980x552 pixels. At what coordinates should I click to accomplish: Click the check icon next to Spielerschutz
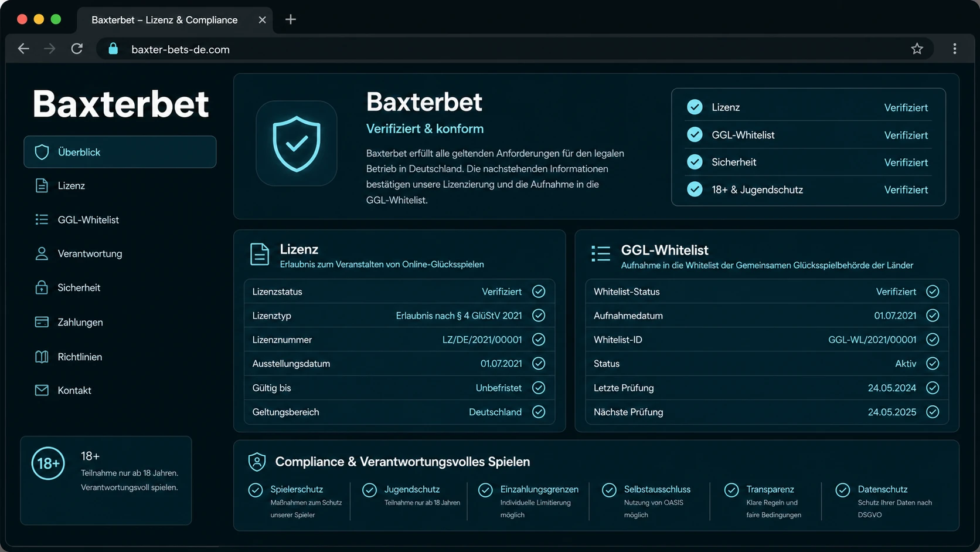click(256, 490)
